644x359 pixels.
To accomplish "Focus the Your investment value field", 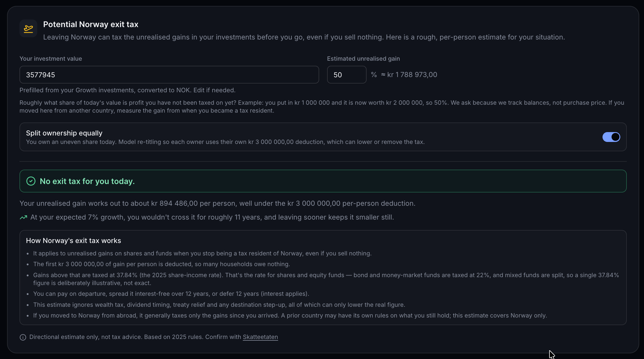I will (x=169, y=75).
